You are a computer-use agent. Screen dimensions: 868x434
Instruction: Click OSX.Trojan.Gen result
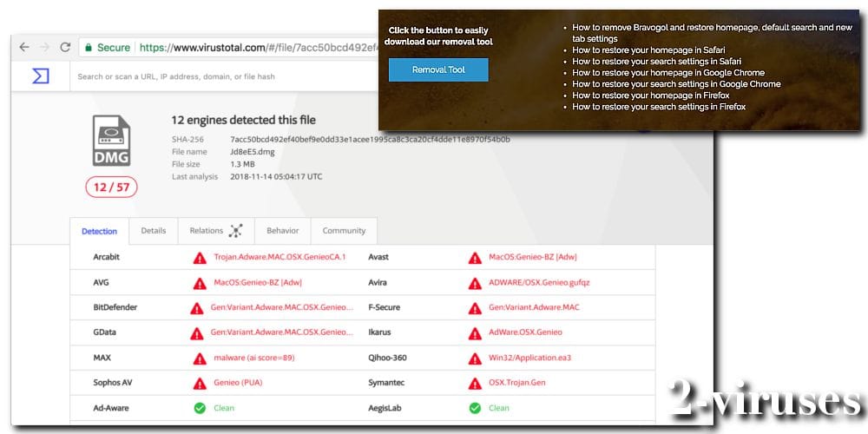(x=517, y=383)
